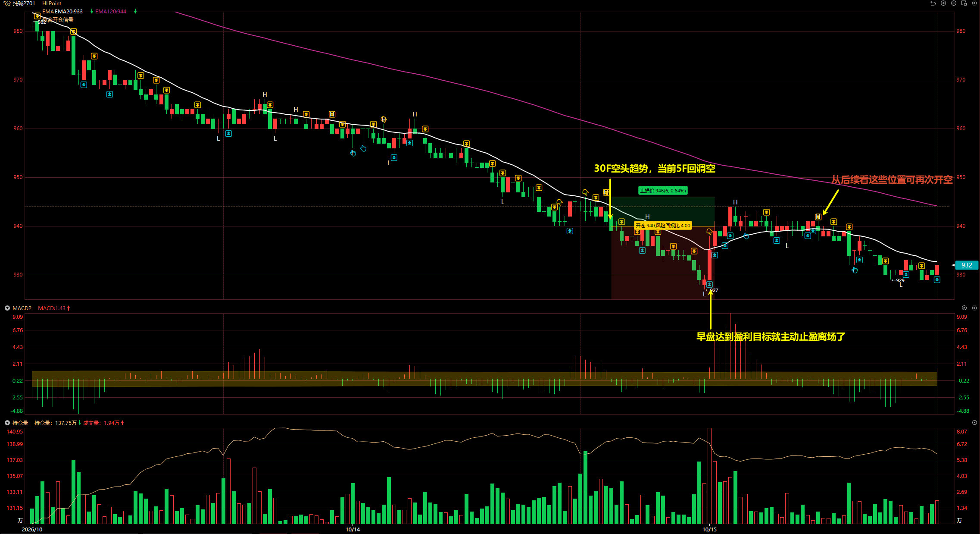This screenshot has width=980, height=534.
Task: Click the 开仓:940 entry price label
Action: click(663, 226)
